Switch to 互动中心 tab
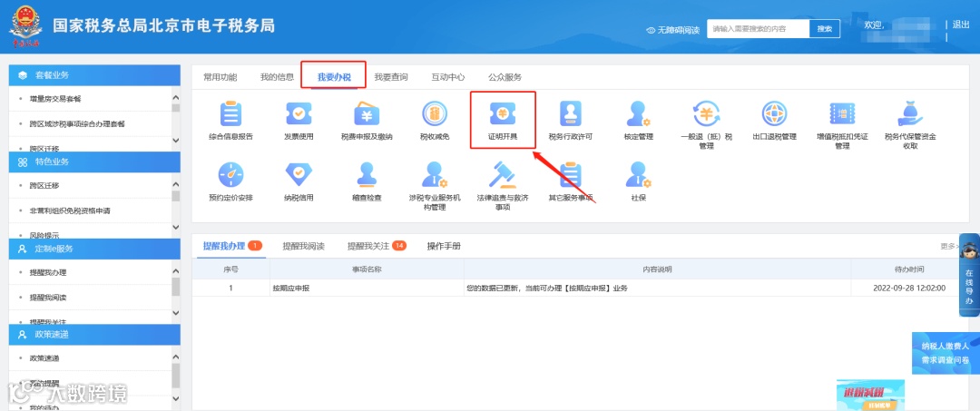The image size is (980, 411). (x=447, y=77)
